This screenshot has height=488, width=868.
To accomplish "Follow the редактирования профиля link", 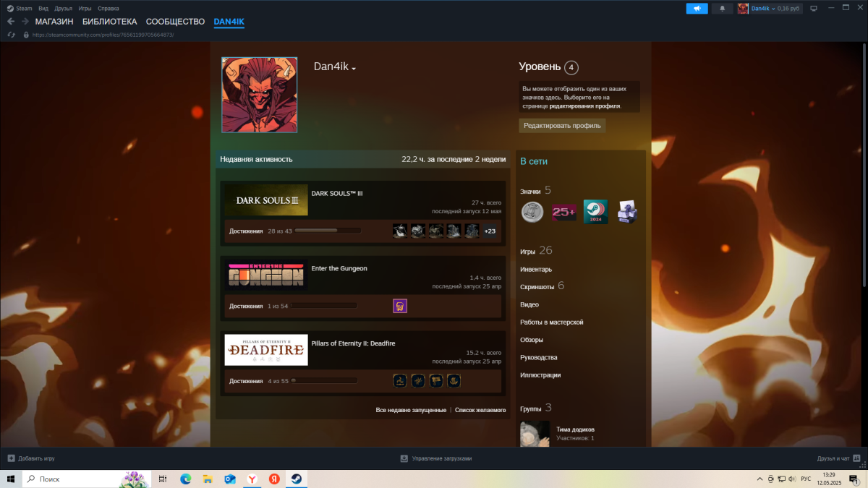I will [x=584, y=106].
